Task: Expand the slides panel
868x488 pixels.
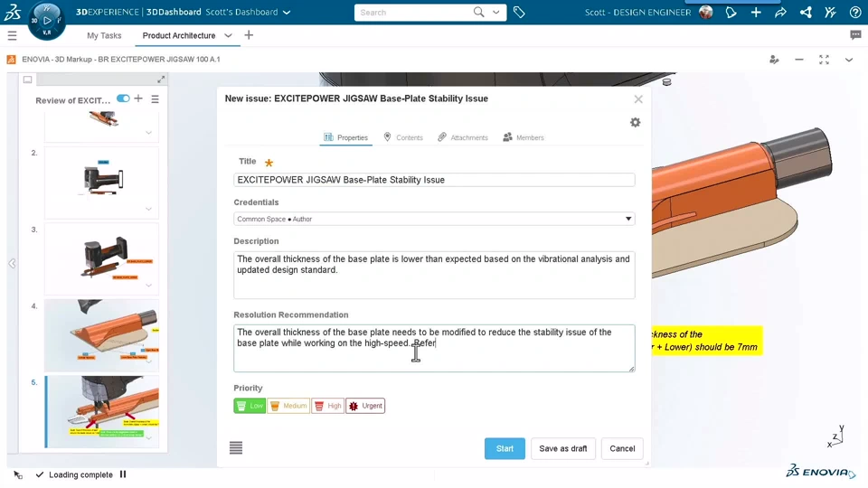Action: [x=161, y=80]
